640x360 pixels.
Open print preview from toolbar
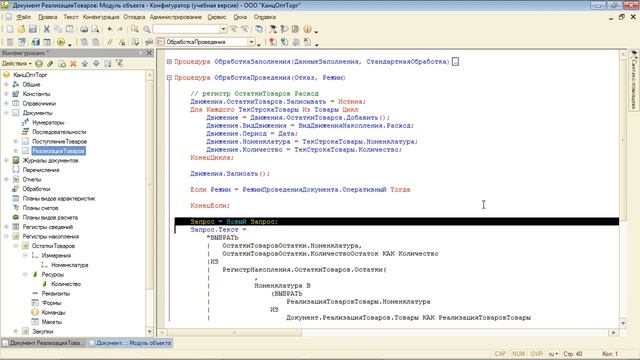[95, 29]
